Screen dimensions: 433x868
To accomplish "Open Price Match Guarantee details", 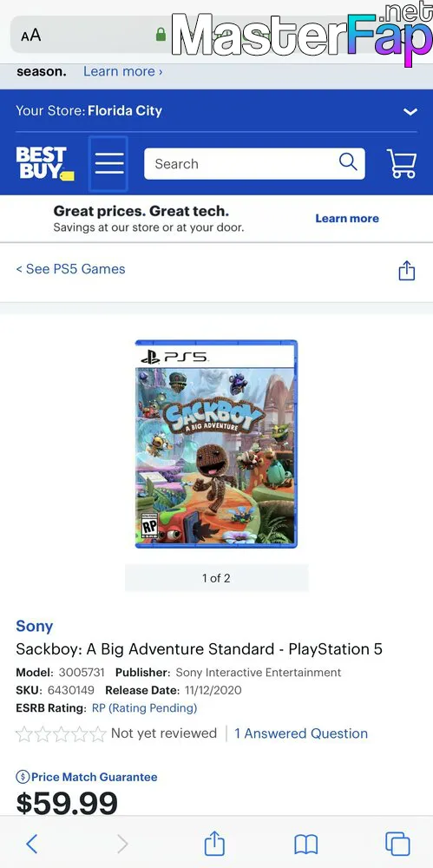I will click(x=87, y=777).
